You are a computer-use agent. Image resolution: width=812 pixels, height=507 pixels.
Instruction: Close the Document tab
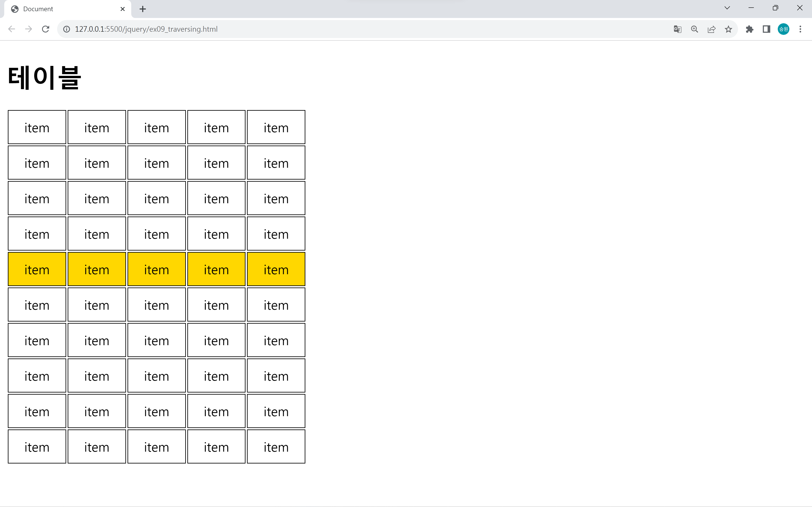point(122,9)
